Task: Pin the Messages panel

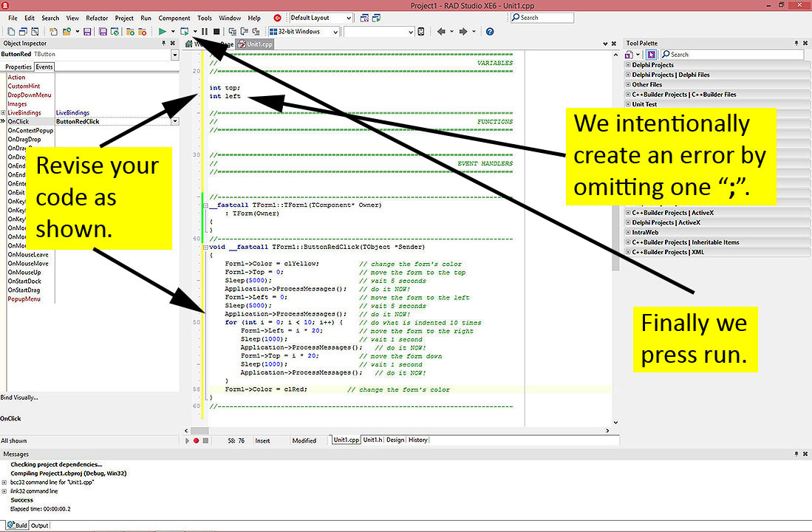Action: tap(796, 454)
